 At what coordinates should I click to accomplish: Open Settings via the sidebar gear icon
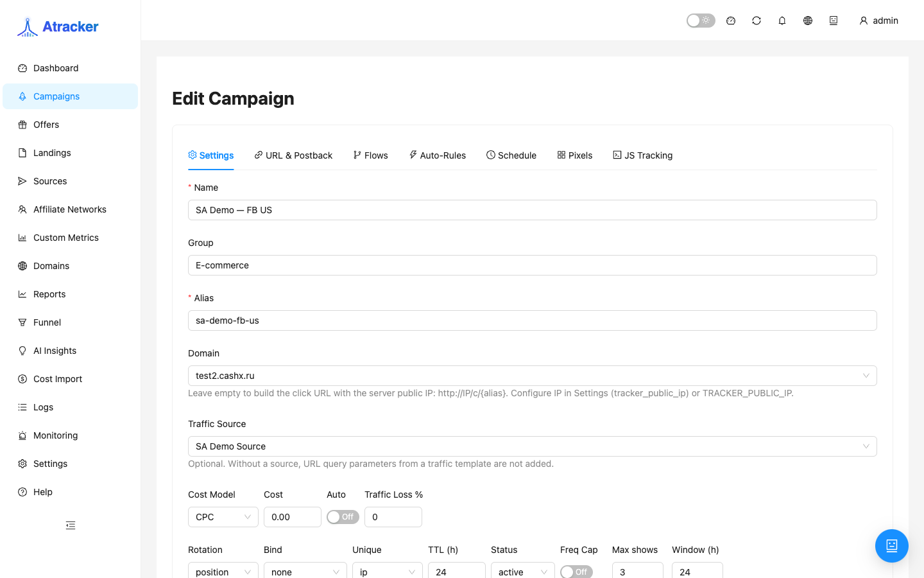(22, 464)
